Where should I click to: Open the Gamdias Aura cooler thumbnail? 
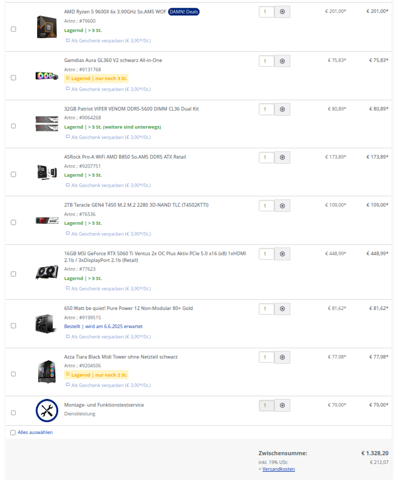tap(47, 76)
